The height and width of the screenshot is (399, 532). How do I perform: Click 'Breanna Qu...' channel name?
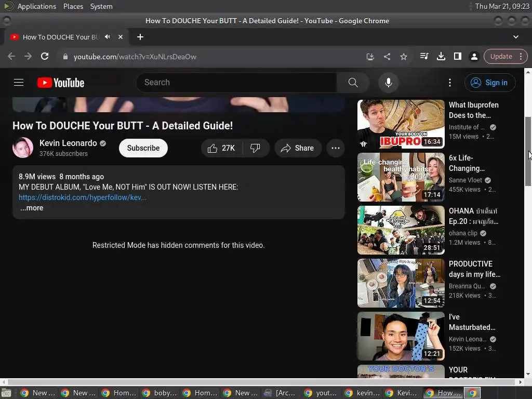467,286
